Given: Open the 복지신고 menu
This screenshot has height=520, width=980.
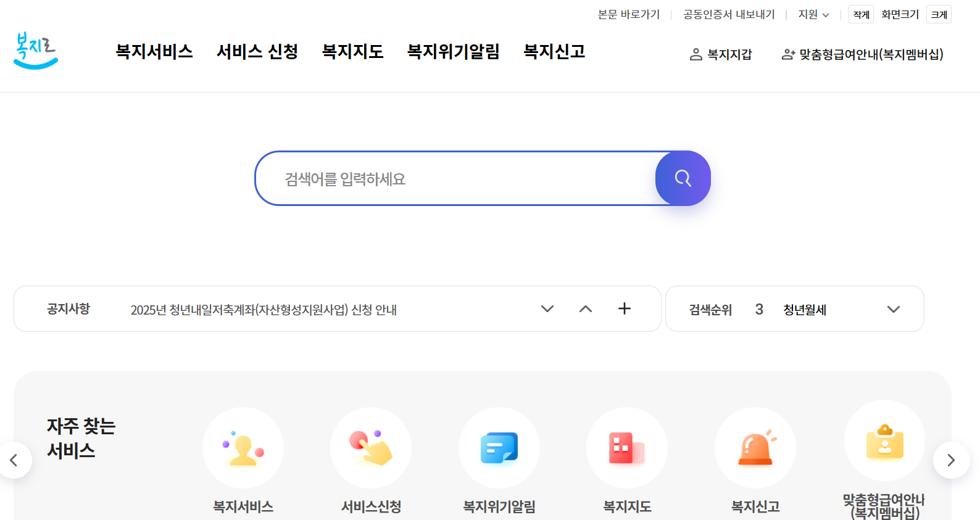Looking at the screenshot, I should pos(554,51).
